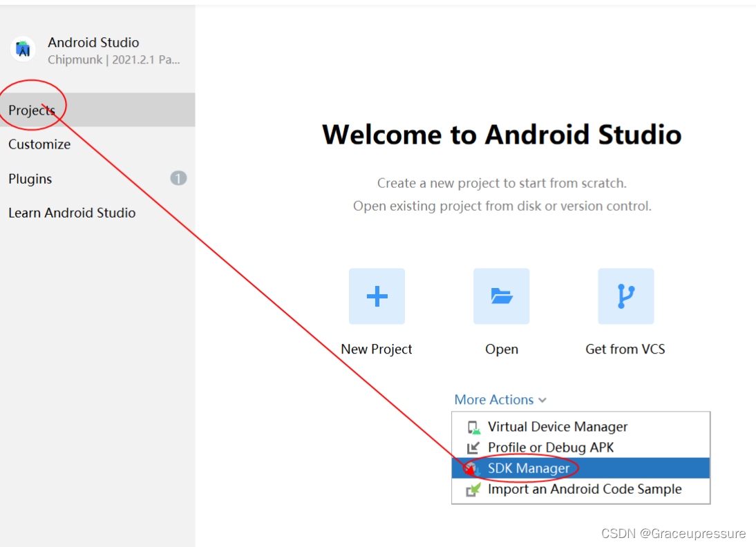
Task: Select Import an Android Code Sample
Action: tap(580, 489)
